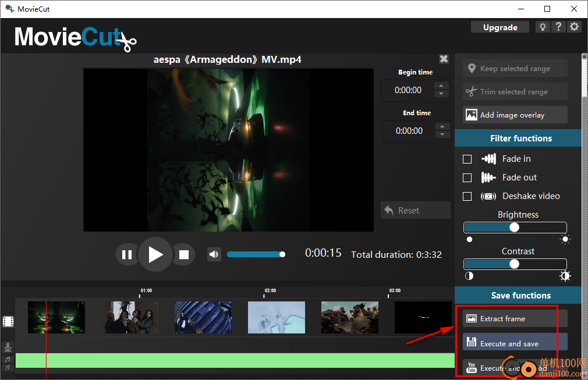Click the low brightness dot icon
Image resolution: width=588 pixels, height=380 pixels.
coord(469,240)
